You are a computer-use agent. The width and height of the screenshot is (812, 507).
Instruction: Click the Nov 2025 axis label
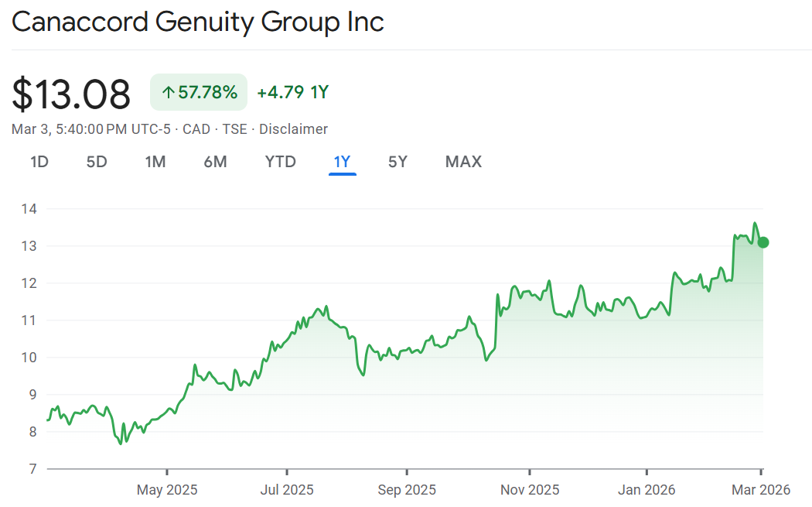click(x=530, y=490)
